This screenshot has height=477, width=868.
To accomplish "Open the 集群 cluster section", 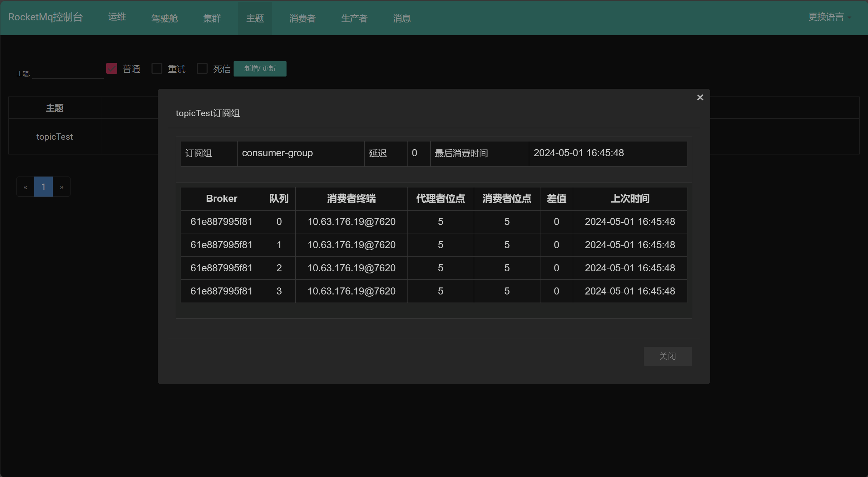I will tap(212, 18).
